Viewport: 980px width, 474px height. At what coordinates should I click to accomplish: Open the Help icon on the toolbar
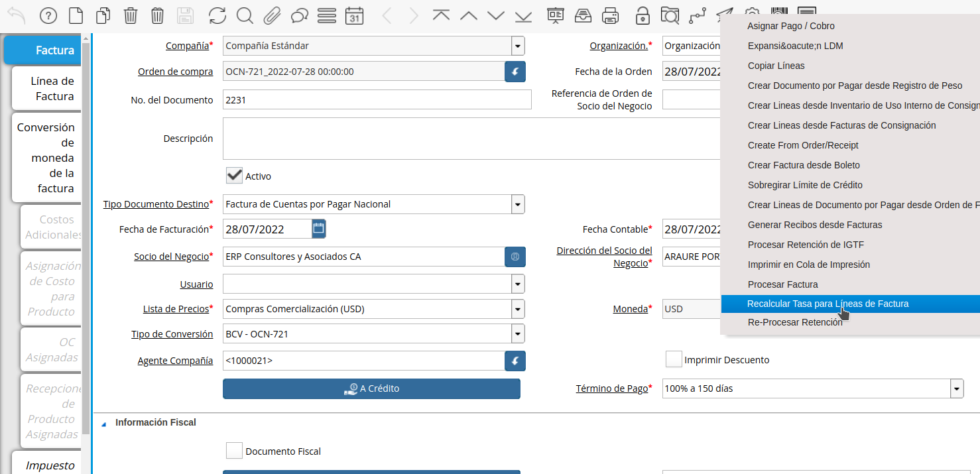pos(48,15)
